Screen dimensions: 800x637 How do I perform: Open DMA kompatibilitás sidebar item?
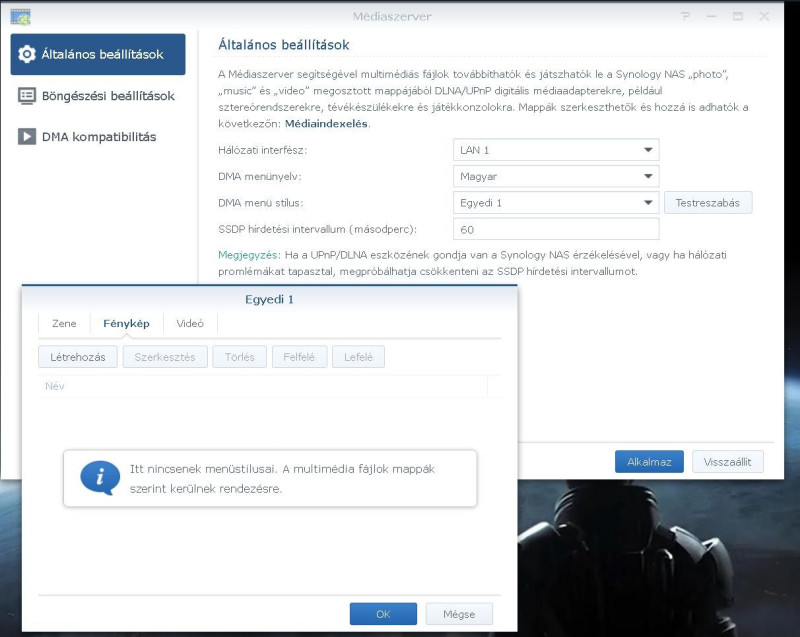(98, 137)
